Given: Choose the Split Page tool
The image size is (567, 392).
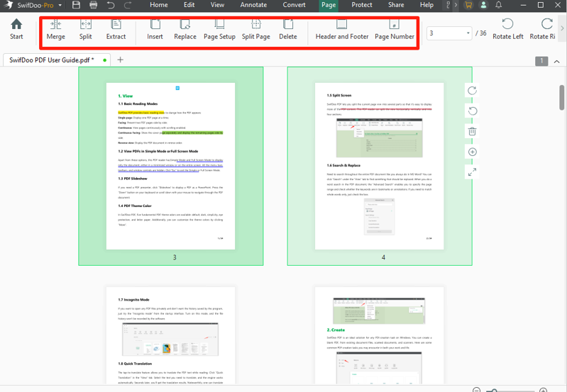Looking at the screenshot, I should pyautogui.click(x=256, y=30).
